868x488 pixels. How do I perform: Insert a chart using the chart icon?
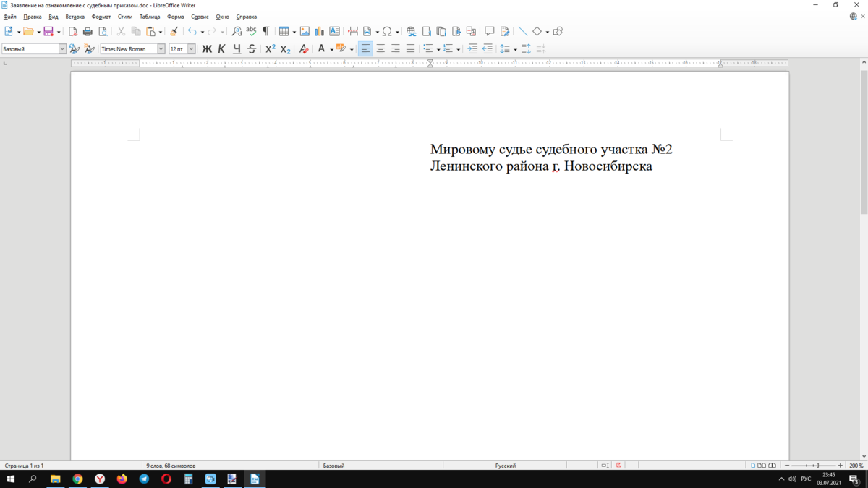[x=319, y=31]
